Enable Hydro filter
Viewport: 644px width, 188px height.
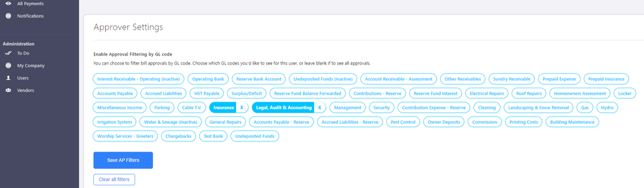click(x=607, y=107)
